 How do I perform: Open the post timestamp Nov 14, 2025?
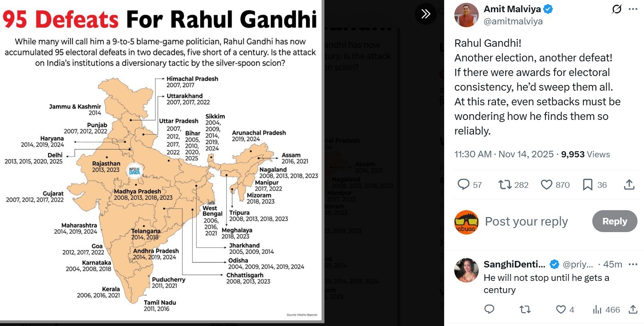[526, 154]
